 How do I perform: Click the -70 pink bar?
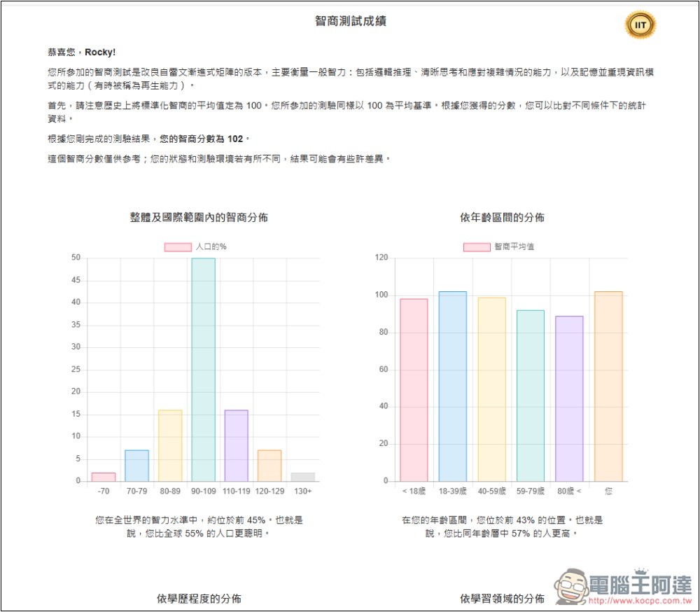[x=104, y=477]
